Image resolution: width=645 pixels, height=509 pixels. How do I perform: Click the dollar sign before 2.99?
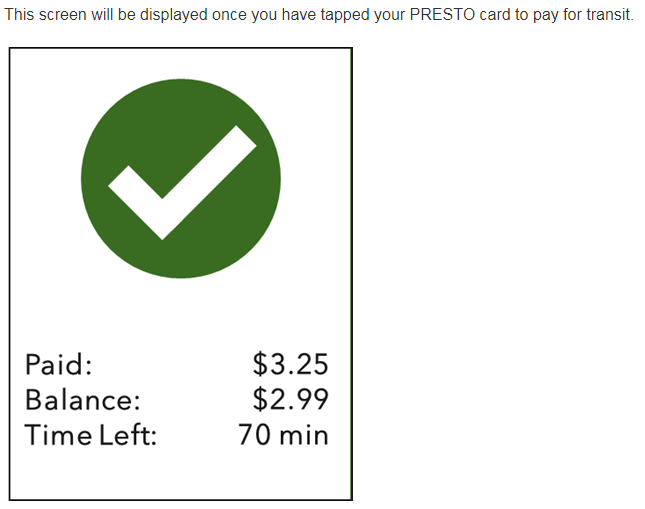point(260,400)
